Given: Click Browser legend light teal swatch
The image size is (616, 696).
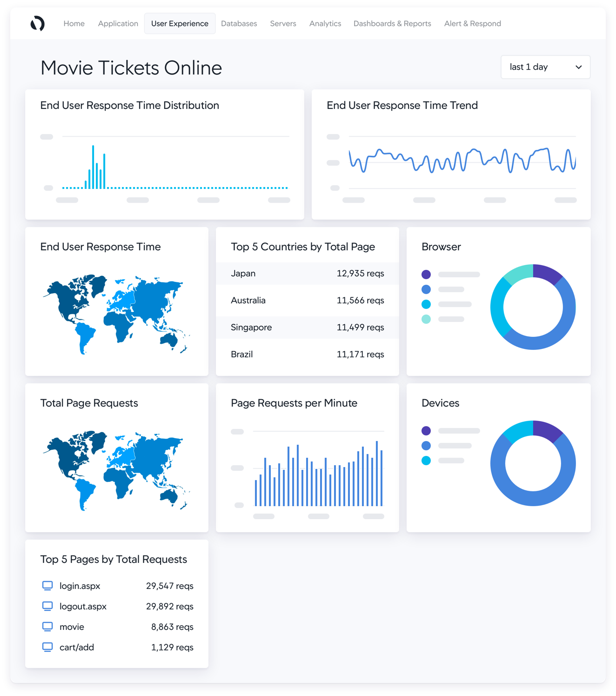Looking at the screenshot, I should click(426, 319).
